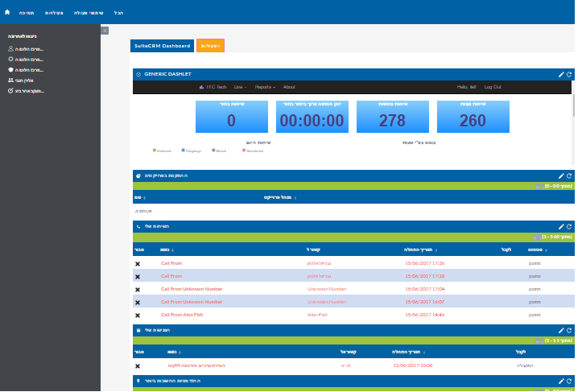This screenshot has height=392, width=582.
Task: Open the Live dropdown menu
Action: click(241, 87)
